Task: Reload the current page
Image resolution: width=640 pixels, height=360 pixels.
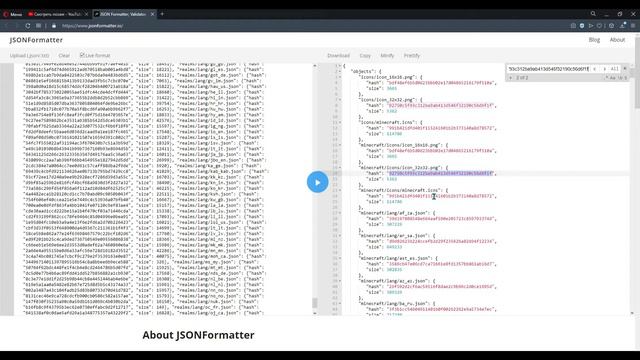Action: (x=28, y=26)
